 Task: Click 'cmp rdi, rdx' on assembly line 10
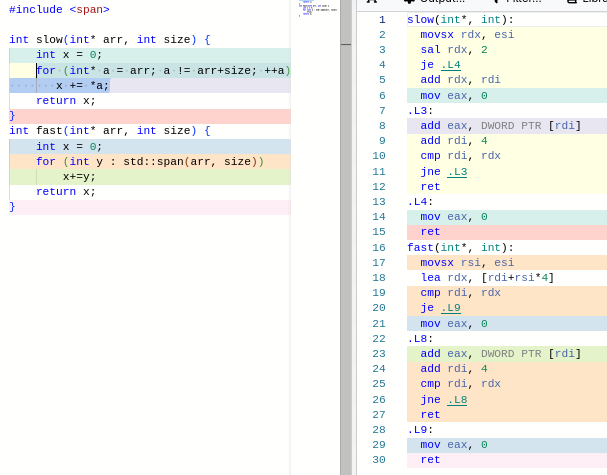click(x=460, y=156)
